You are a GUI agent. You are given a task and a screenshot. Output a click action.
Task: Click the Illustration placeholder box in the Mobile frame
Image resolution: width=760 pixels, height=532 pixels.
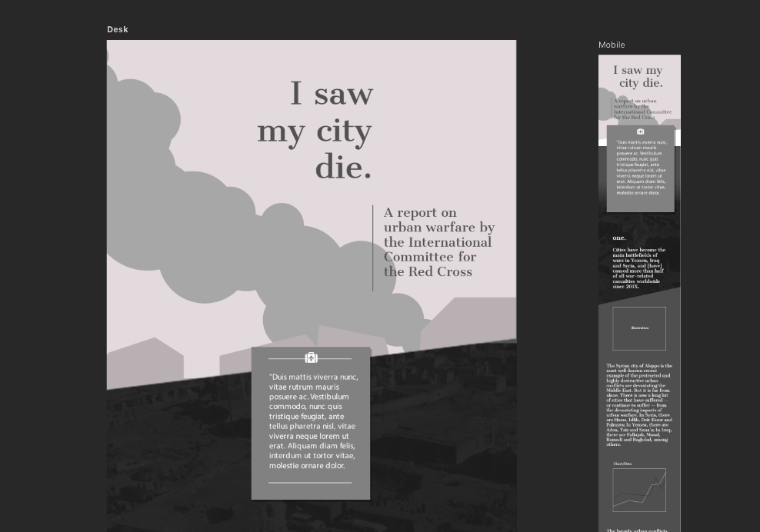click(638, 328)
